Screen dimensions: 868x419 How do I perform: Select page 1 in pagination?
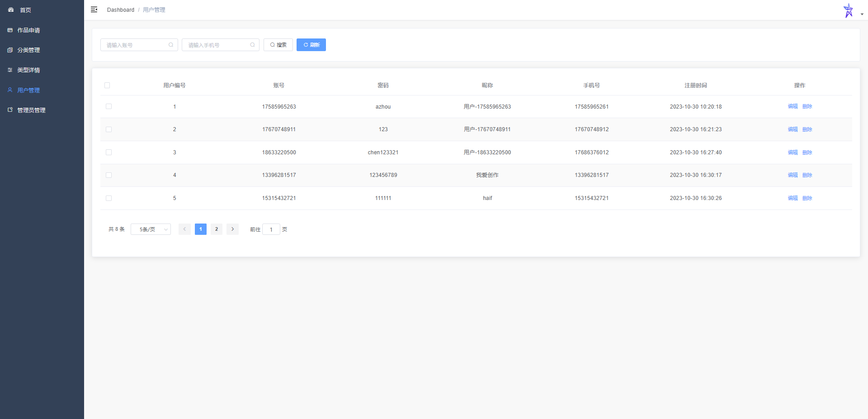[201, 229]
